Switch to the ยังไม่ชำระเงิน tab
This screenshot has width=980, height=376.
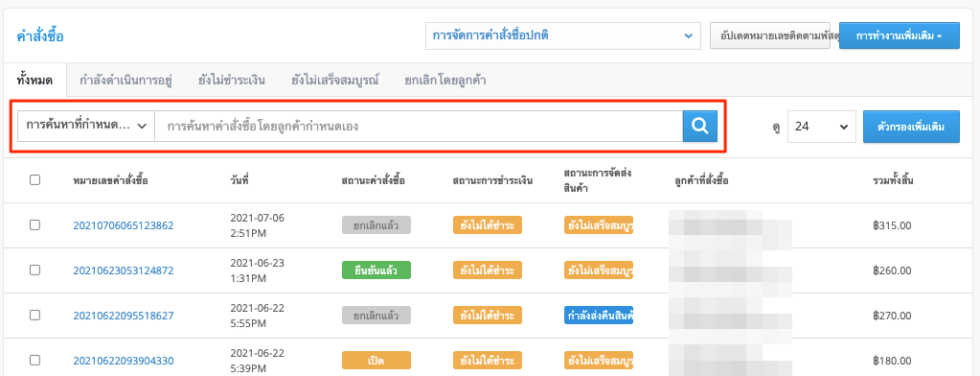231,80
